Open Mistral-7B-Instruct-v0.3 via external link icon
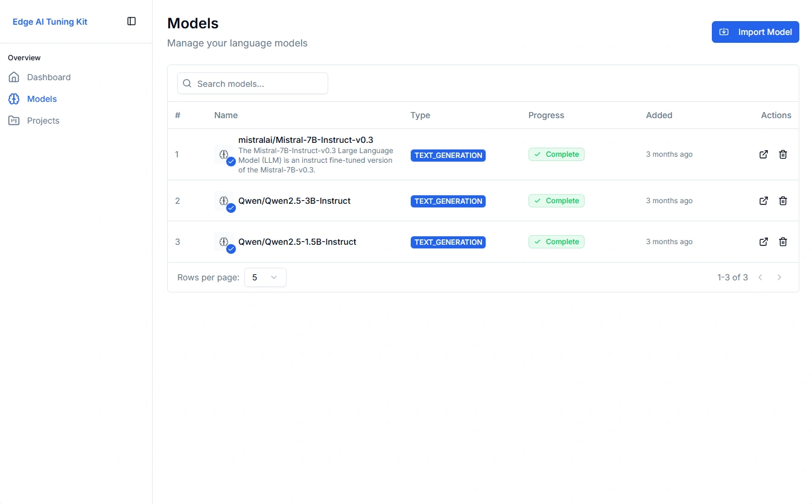 [x=763, y=154]
